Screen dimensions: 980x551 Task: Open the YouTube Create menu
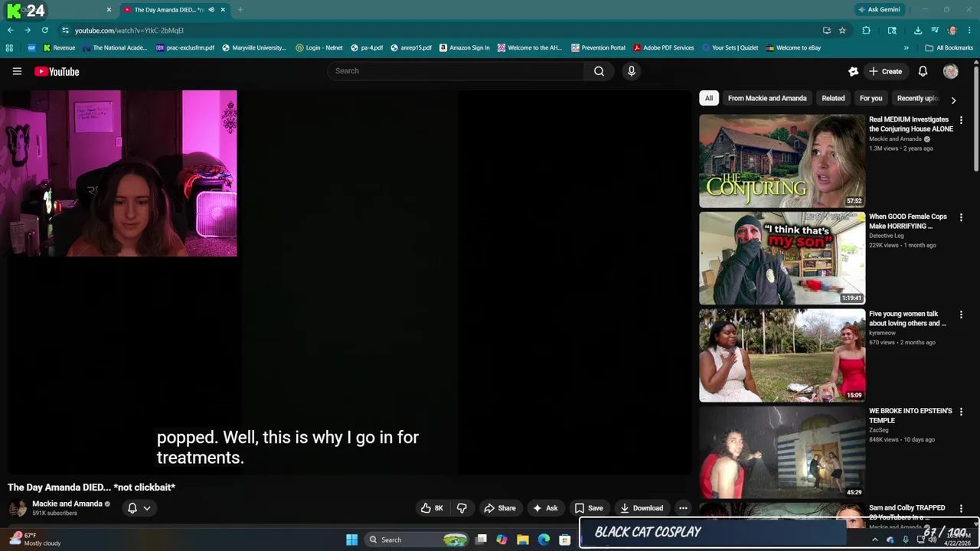[x=885, y=71]
